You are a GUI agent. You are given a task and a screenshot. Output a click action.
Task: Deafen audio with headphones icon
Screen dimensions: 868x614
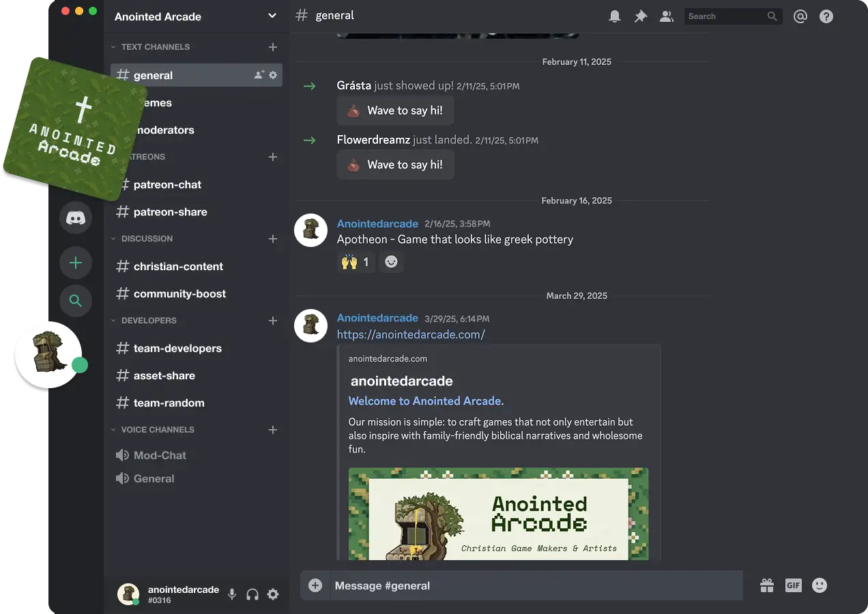[252, 594]
